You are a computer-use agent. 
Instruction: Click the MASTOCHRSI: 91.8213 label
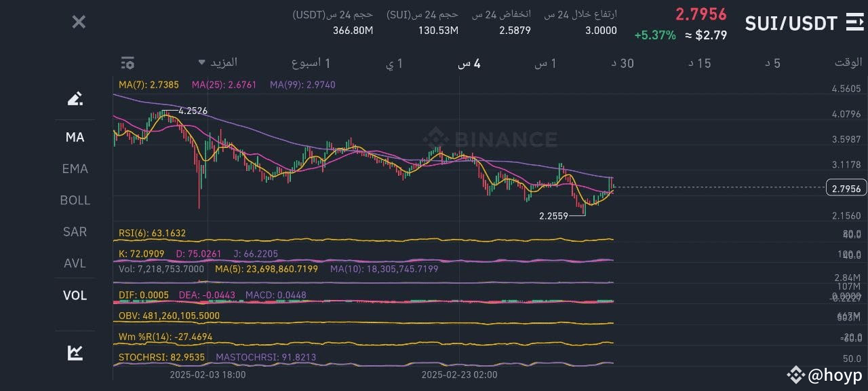coord(266,356)
